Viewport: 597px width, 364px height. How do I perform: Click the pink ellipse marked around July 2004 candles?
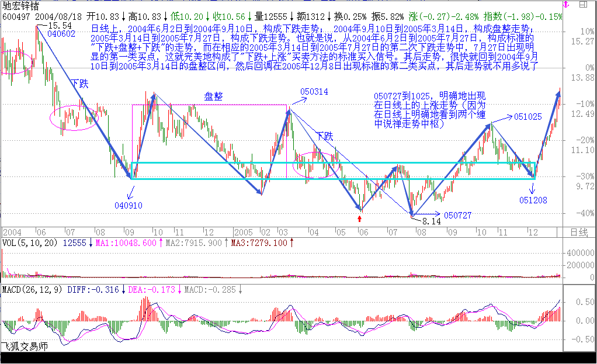click(x=74, y=116)
